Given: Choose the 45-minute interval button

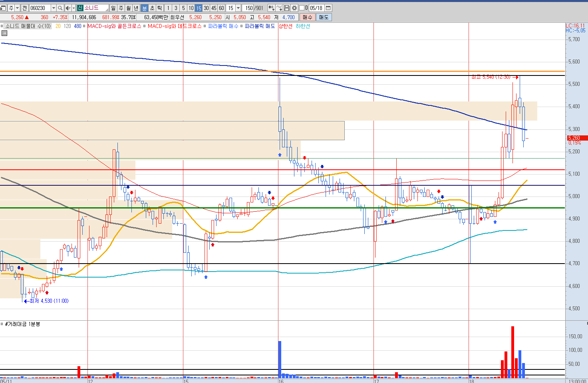Looking at the screenshot, I should [x=214, y=8].
